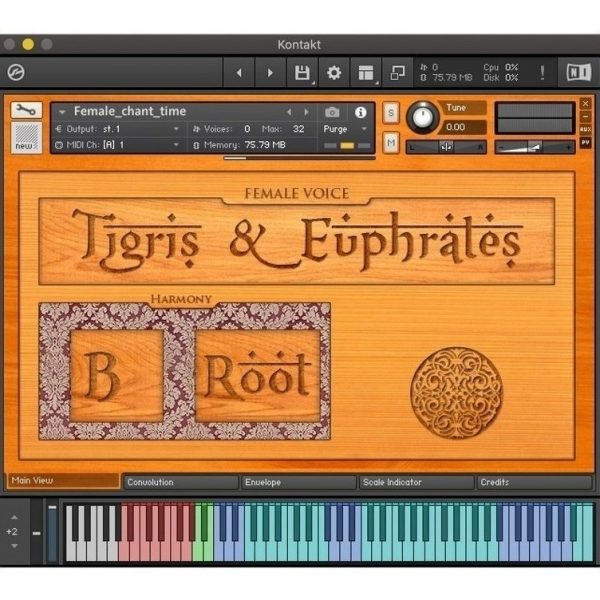Mute the instrument with M button
Image resolution: width=600 pixels, height=600 pixels.
pos(391,143)
